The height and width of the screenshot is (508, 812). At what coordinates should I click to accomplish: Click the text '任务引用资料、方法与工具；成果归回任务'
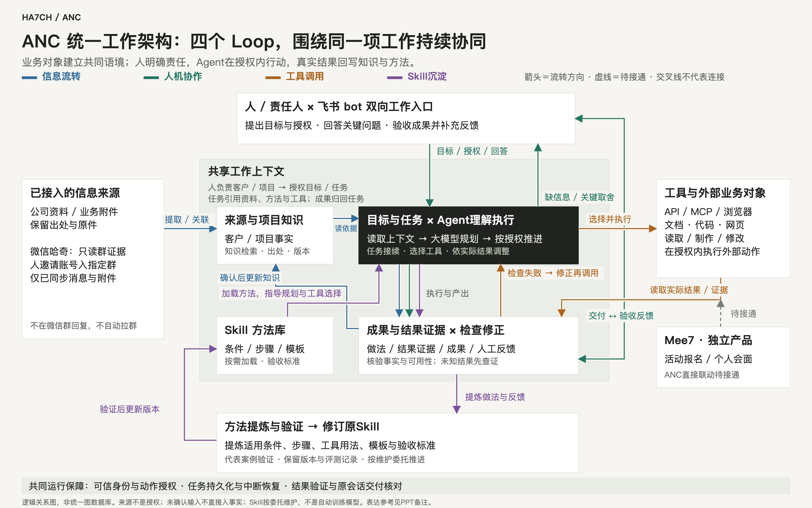286,199
